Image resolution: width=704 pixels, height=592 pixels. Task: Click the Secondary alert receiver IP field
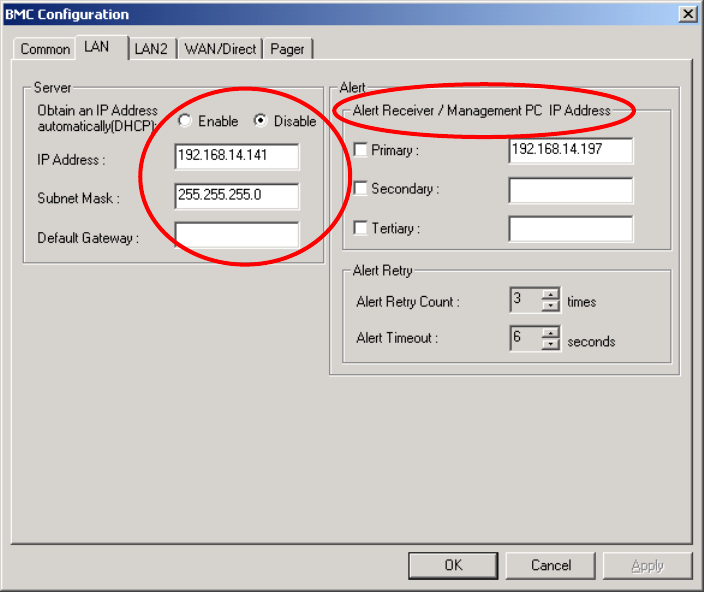coord(571,190)
